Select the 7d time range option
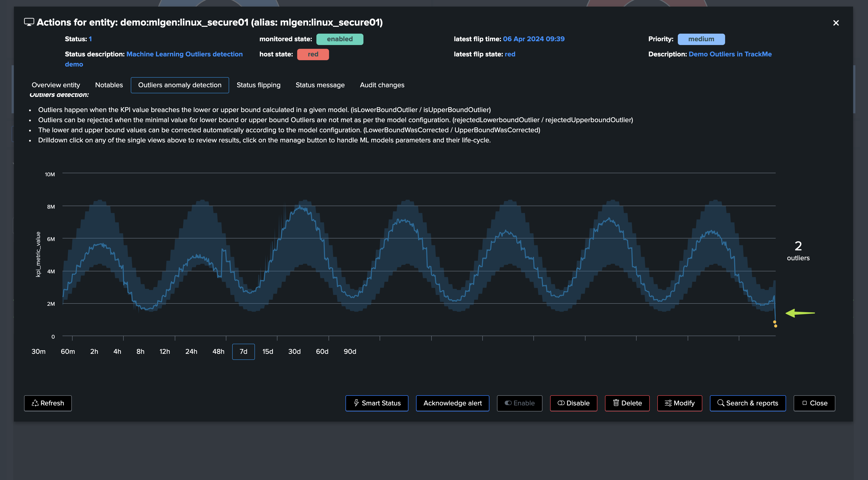The image size is (868, 480). (243, 352)
